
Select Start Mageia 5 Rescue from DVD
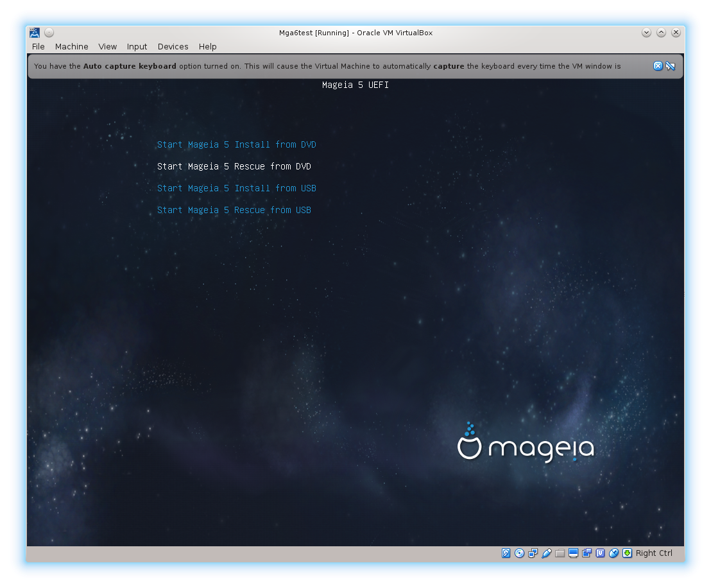234,166
